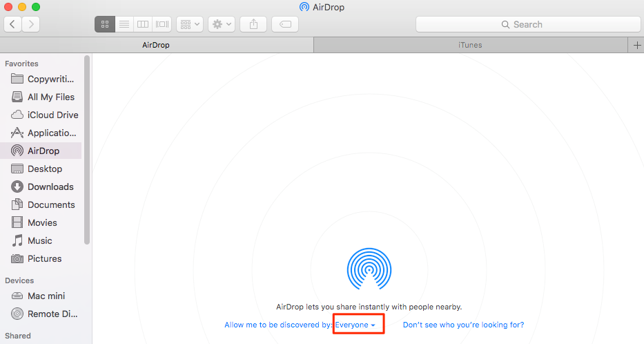The width and height of the screenshot is (644, 344).
Task: Open Music folder from sidebar
Action: (x=42, y=240)
